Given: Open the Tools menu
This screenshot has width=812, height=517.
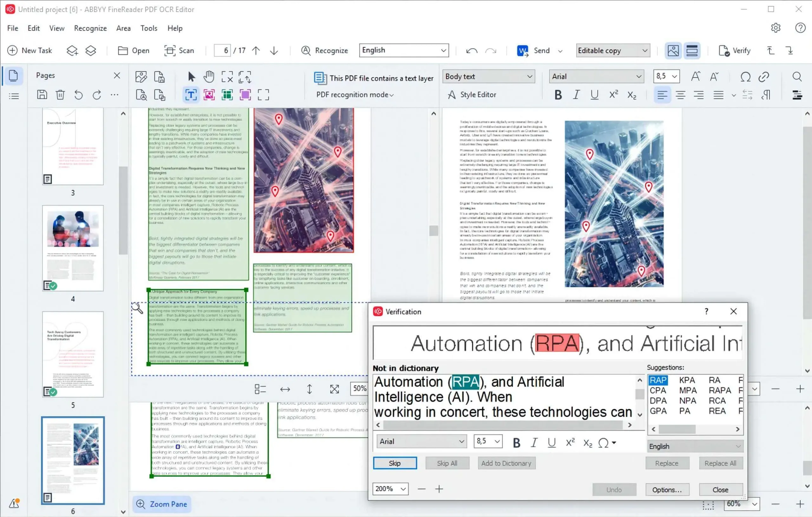Looking at the screenshot, I should pos(149,28).
